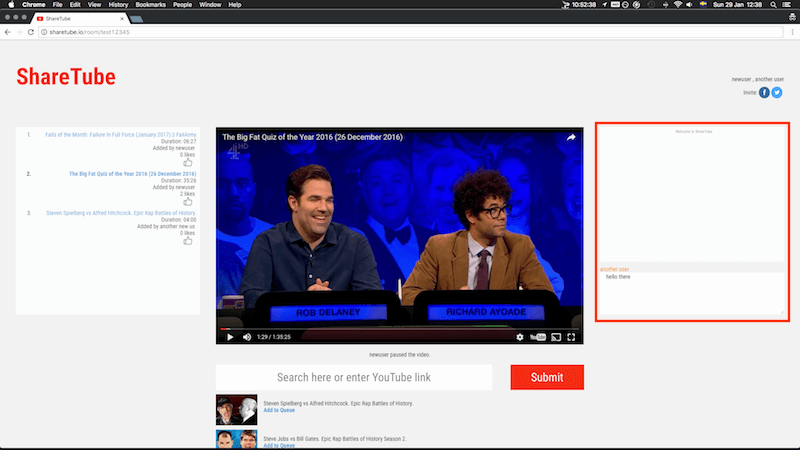800x450 pixels.
Task: Focus the chat message box
Action: [692, 293]
